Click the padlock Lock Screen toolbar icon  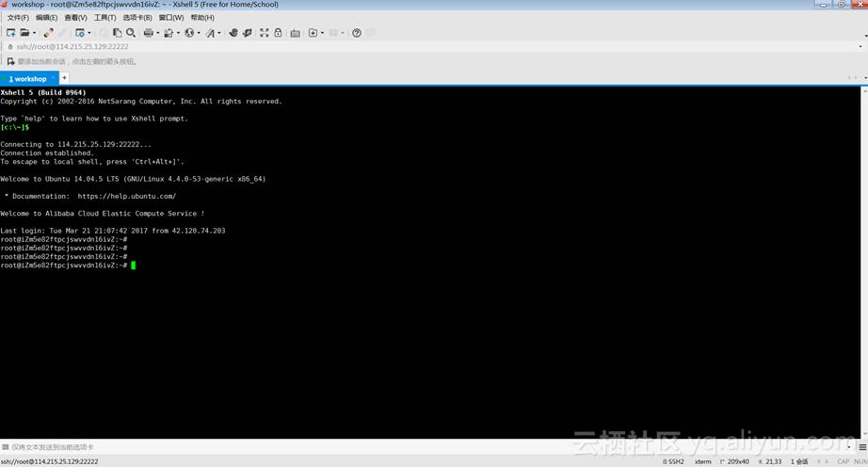[278, 33]
